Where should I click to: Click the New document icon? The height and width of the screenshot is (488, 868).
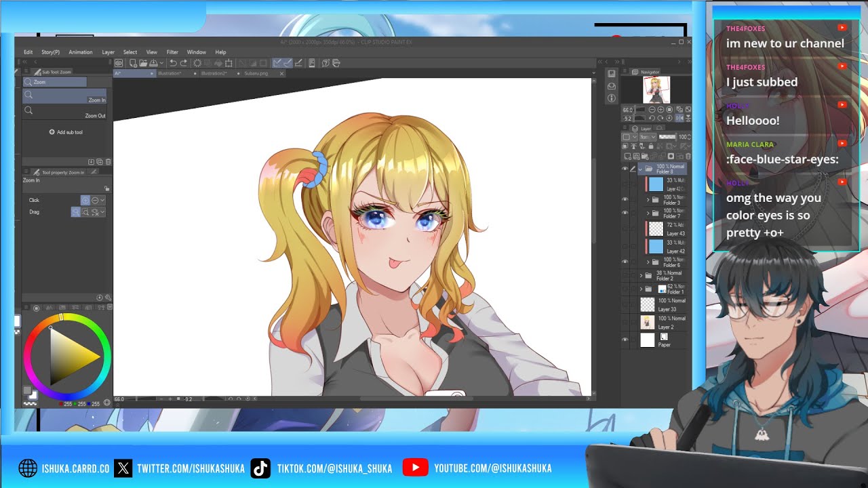(133, 63)
